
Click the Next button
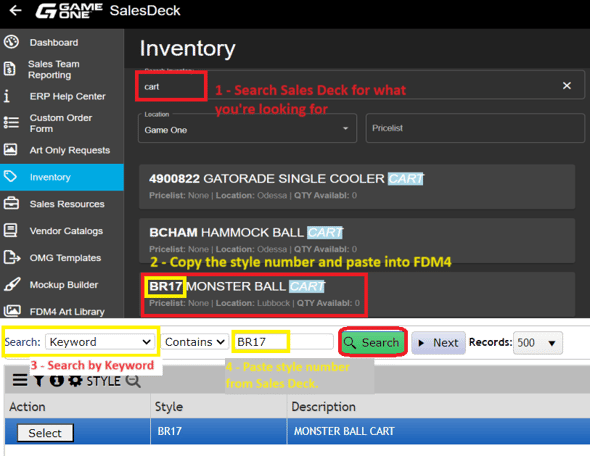click(438, 343)
